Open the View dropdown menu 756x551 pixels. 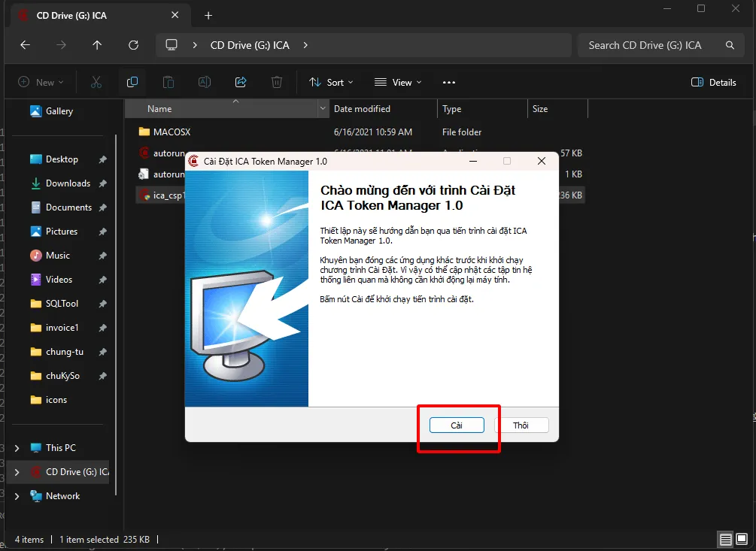[x=398, y=83]
